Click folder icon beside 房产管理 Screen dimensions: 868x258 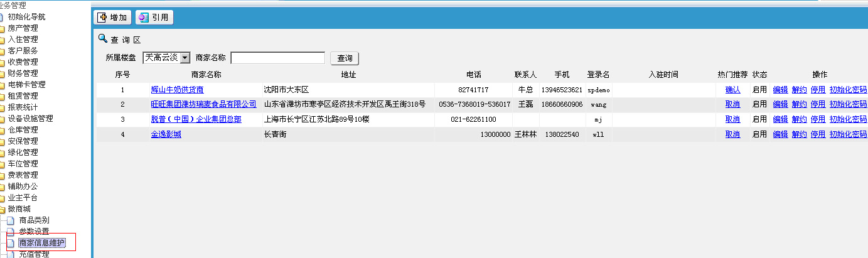point(3,28)
